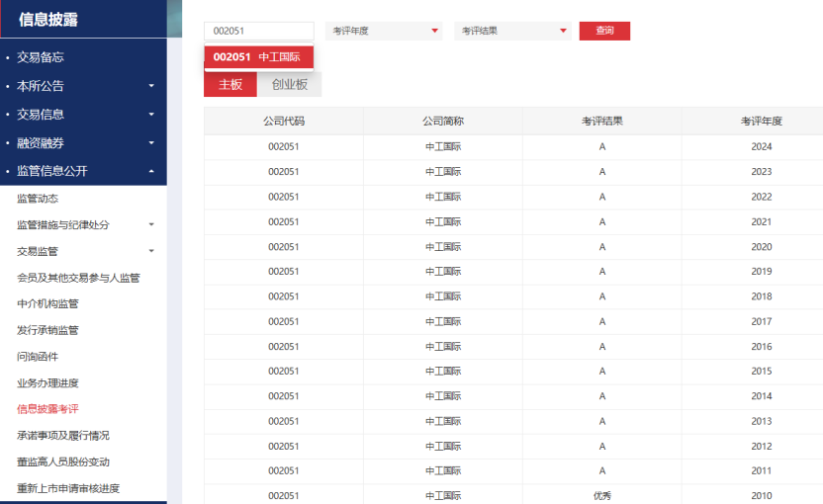Select 信息披露考评 in the sidebar
The width and height of the screenshot is (823, 504).
47,409
